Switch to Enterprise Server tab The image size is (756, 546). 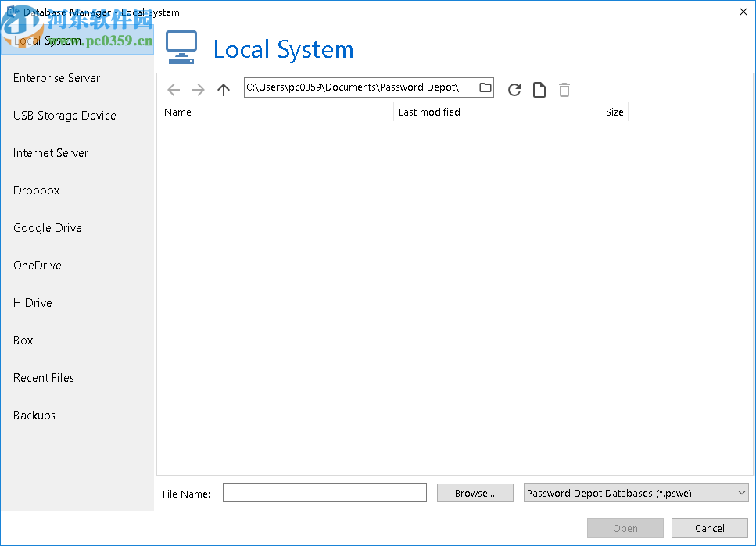(57, 78)
